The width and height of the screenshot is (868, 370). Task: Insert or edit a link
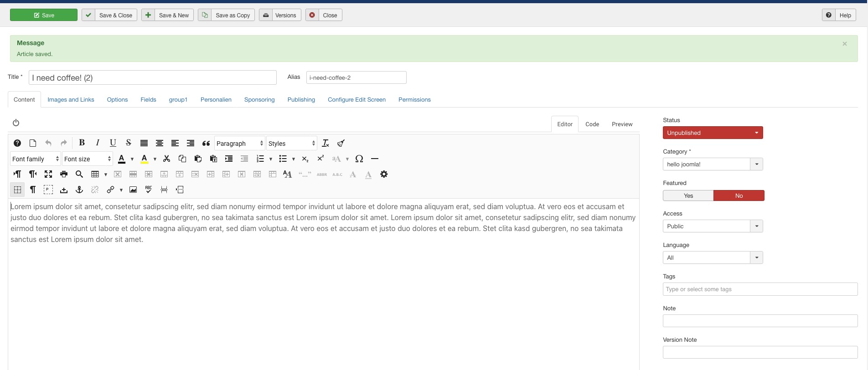point(110,190)
